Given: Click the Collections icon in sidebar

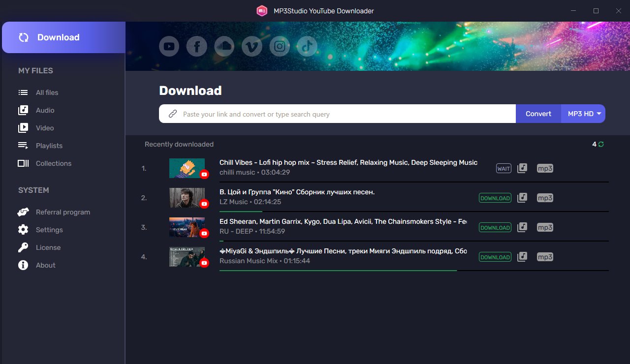Looking at the screenshot, I should pos(23,163).
